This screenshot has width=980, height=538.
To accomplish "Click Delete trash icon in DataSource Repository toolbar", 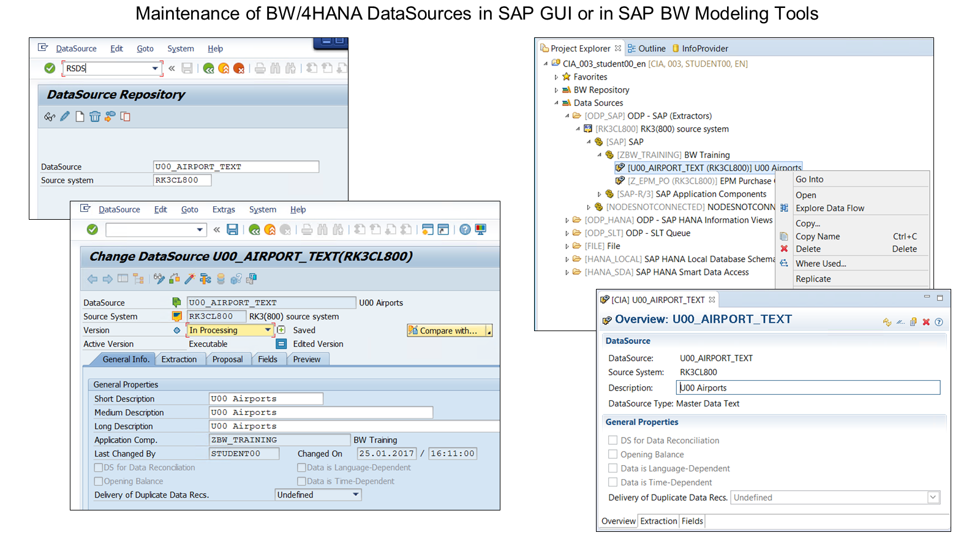I will (x=95, y=116).
